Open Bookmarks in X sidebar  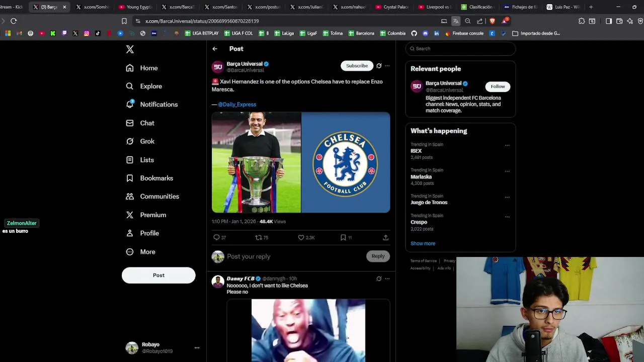[x=149, y=178]
